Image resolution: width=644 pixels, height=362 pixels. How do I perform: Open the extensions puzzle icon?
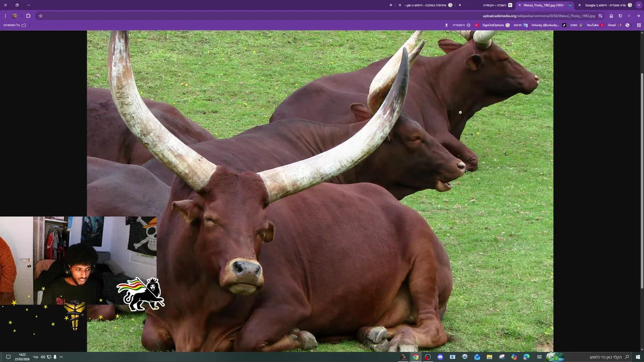click(28, 16)
